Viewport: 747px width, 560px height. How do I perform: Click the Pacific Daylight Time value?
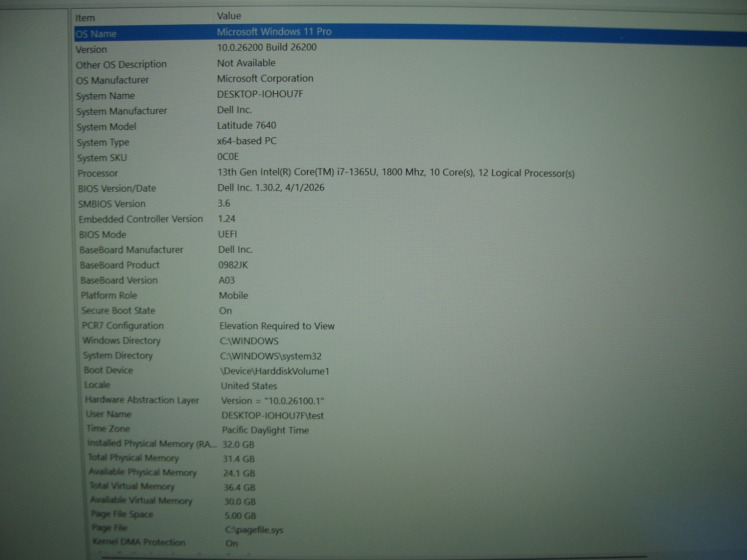(265, 430)
